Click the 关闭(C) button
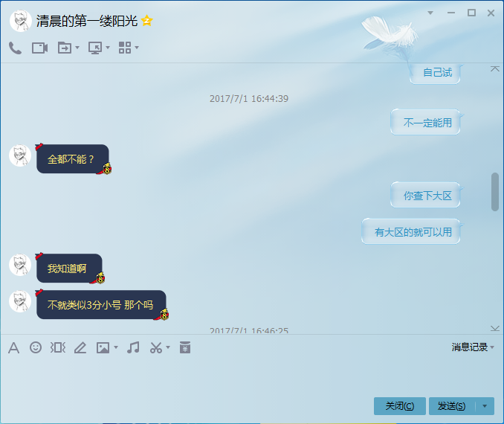The image size is (504, 424). tap(399, 406)
